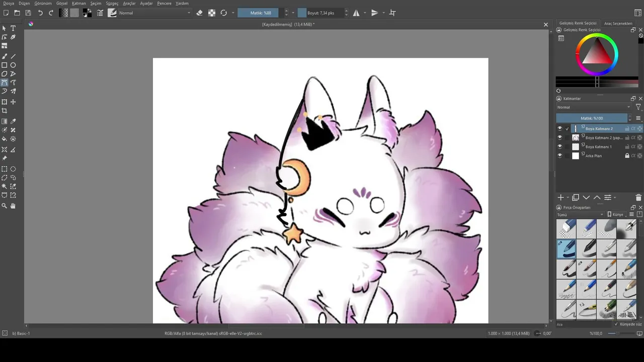The height and width of the screenshot is (362, 644).
Task: Redo the last undone action
Action: (x=51, y=13)
